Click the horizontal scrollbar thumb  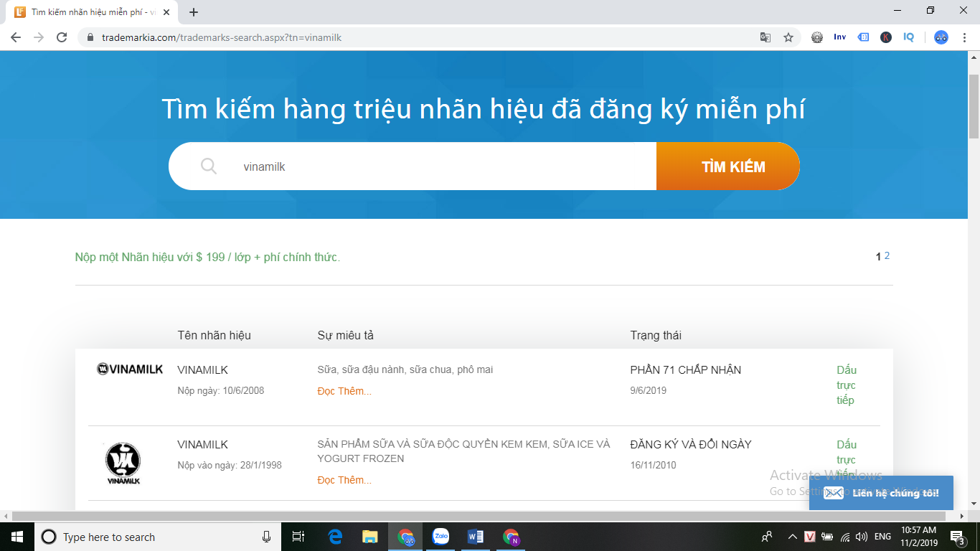479,517
